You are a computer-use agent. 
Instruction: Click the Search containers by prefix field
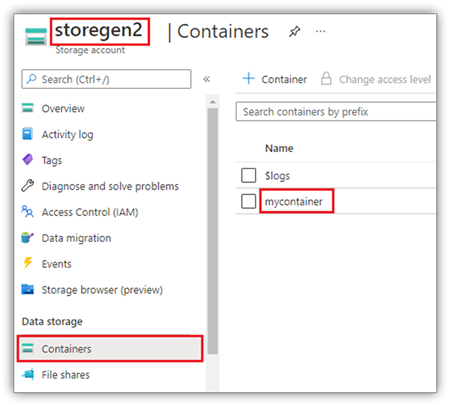point(336,112)
